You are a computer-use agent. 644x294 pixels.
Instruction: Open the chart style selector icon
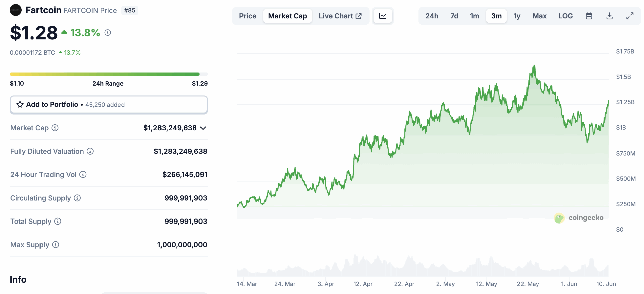tap(382, 16)
